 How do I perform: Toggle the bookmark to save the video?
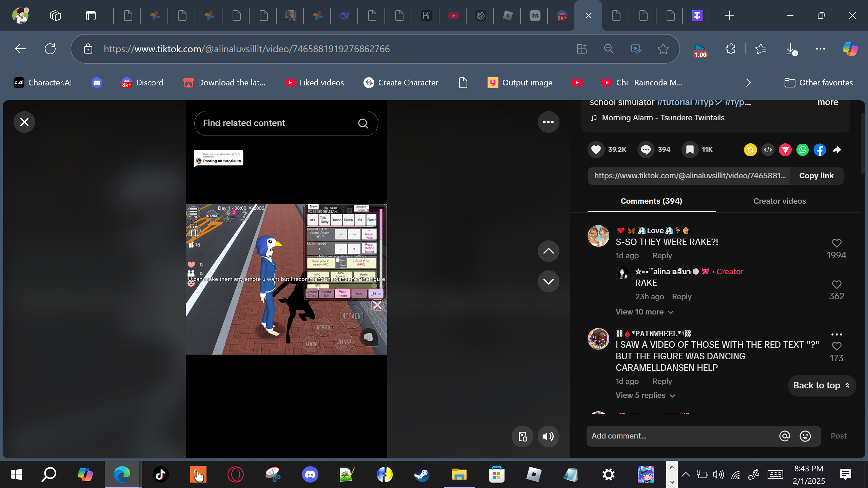click(x=690, y=150)
